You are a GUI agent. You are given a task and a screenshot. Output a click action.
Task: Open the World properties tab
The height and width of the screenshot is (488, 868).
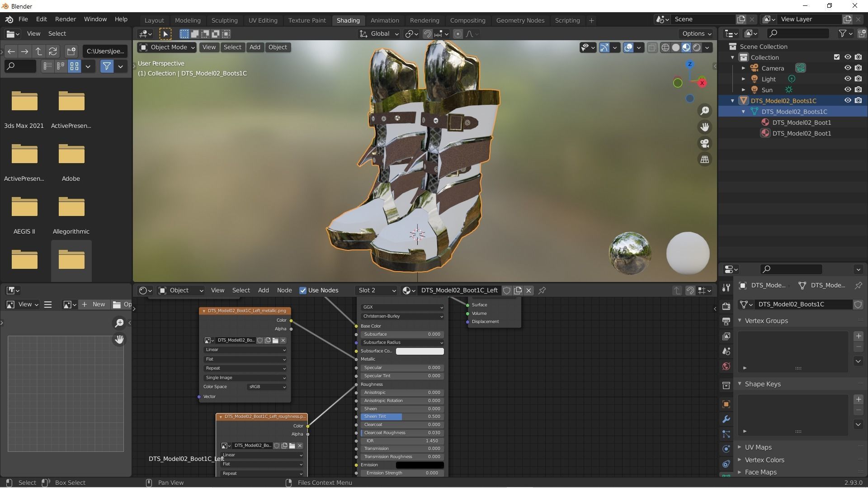click(x=726, y=366)
